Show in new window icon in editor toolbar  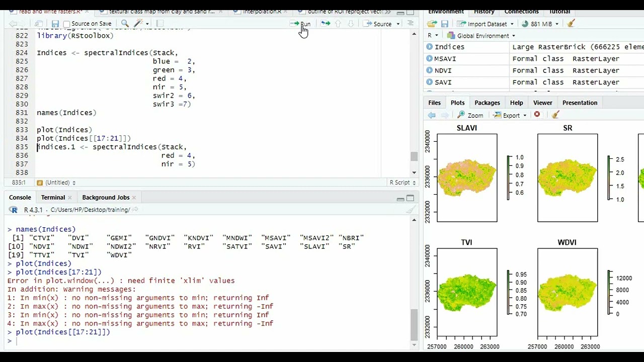click(x=39, y=24)
